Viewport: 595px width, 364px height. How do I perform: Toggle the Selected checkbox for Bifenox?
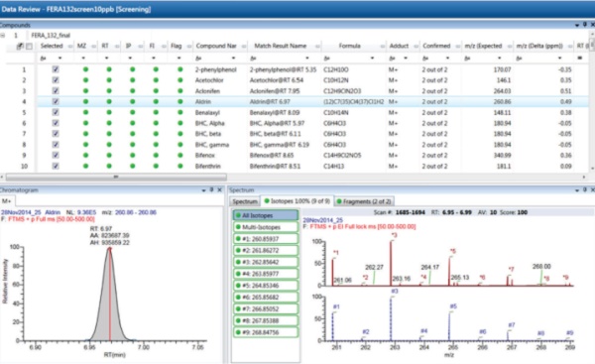point(56,155)
